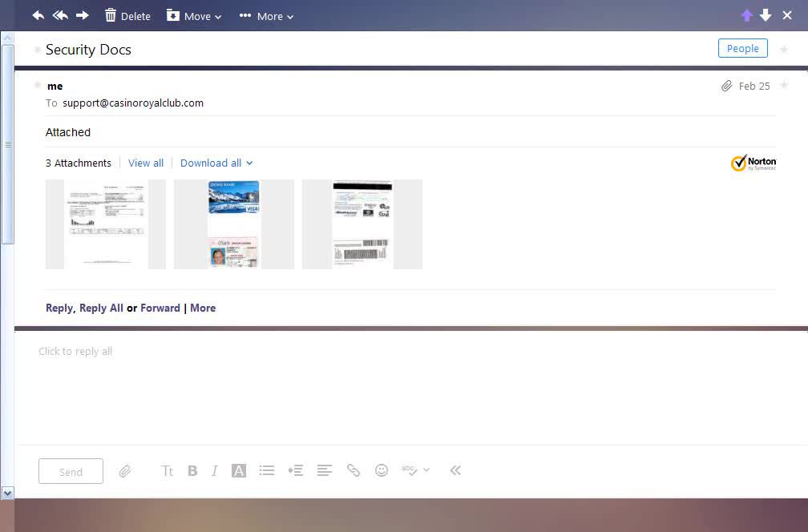The image size is (808, 532).
Task: Toggle italic formatting
Action: (214, 471)
